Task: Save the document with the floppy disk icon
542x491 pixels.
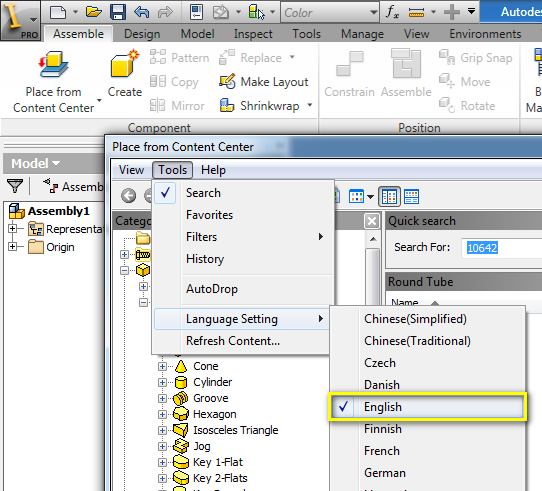Action: pyautogui.click(x=118, y=12)
